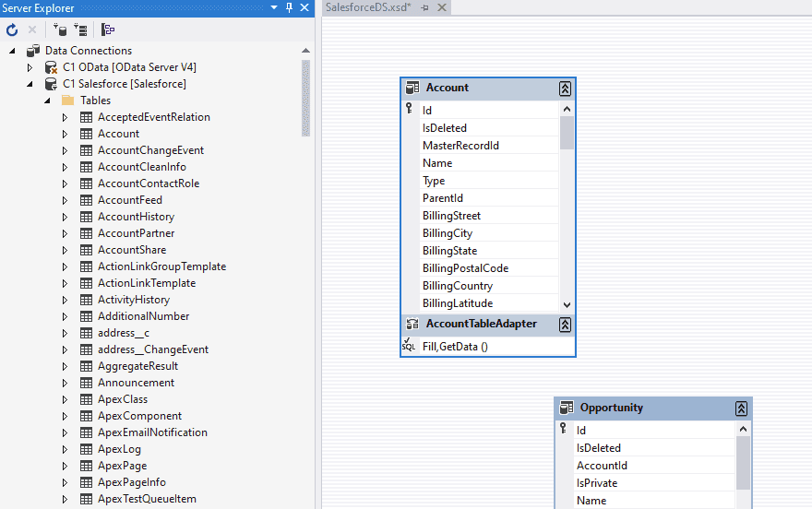Expand the AccountChangeEvent table node

pos(65,150)
